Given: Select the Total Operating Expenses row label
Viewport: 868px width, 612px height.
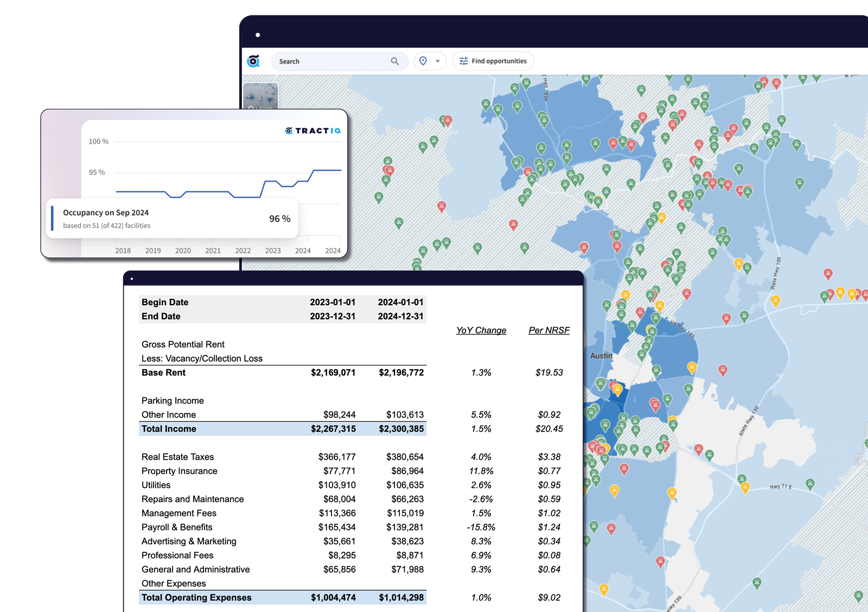Looking at the screenshot, I should [x=196, y=597].
